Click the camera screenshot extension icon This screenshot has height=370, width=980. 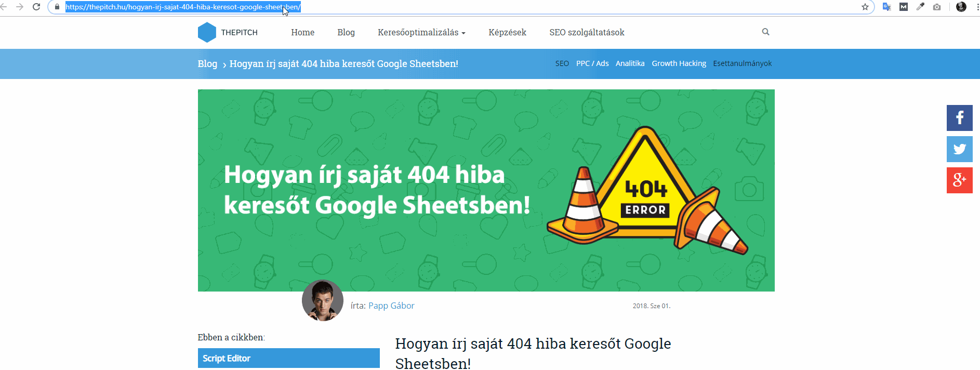937,7
